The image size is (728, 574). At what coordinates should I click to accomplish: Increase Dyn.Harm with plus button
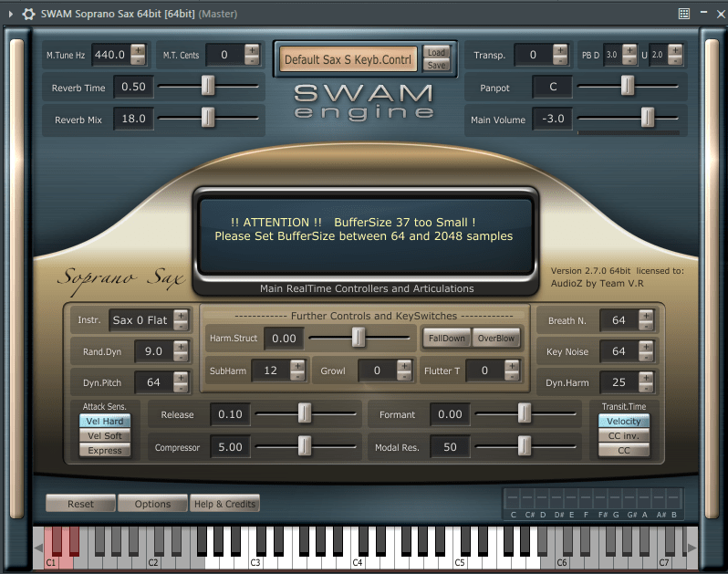(646, 377)
